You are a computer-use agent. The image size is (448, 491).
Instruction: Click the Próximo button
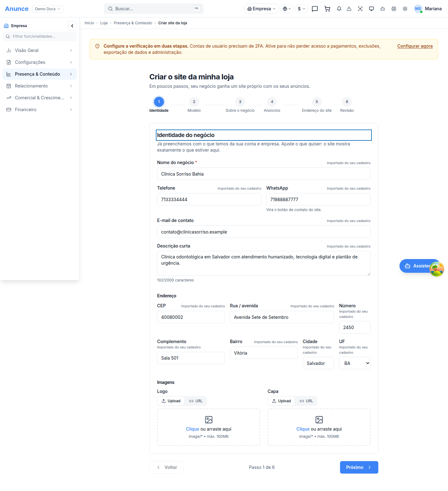click(359, 467)
